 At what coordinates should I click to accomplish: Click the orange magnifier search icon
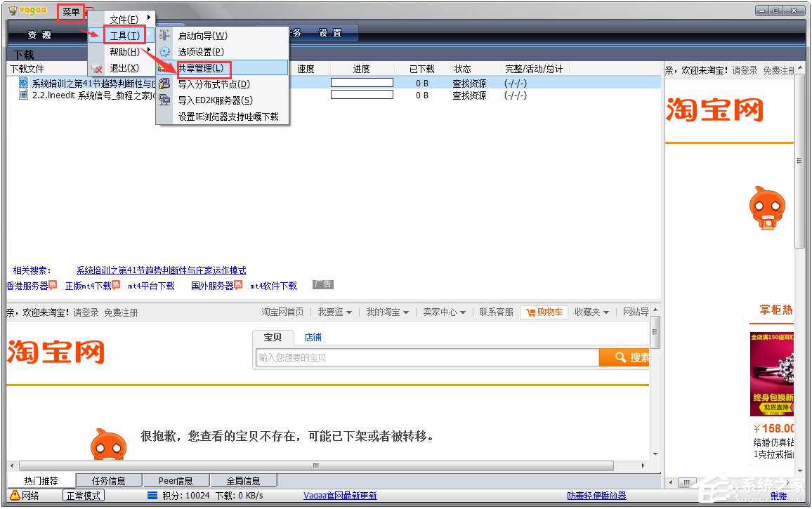point(620,357)
